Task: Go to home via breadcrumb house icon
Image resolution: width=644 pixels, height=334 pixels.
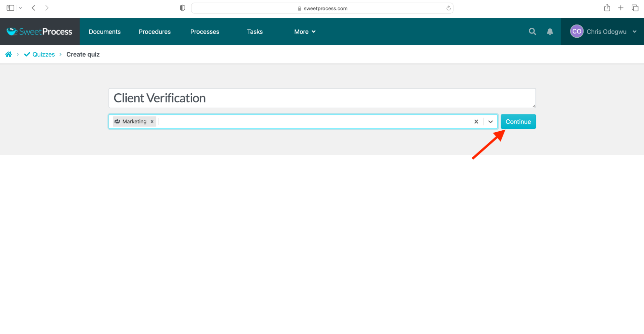Action: (x=8, y=54)
